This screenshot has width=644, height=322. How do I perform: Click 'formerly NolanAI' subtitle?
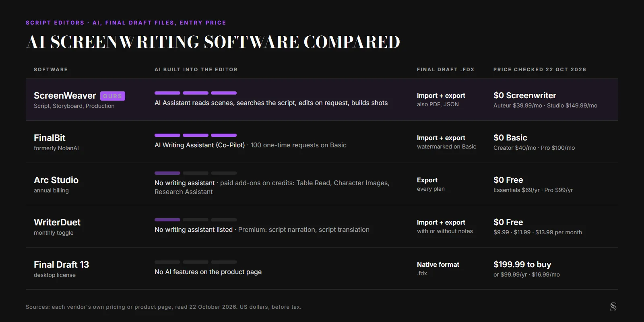(56, 148)
